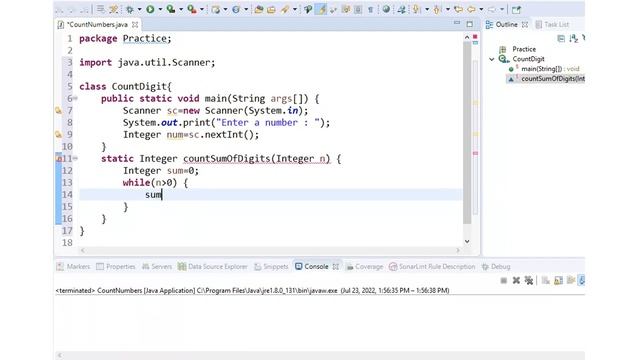This screenshot has width=640, height=360.
Task: Maximize the editor area
Action: [470, 24]
